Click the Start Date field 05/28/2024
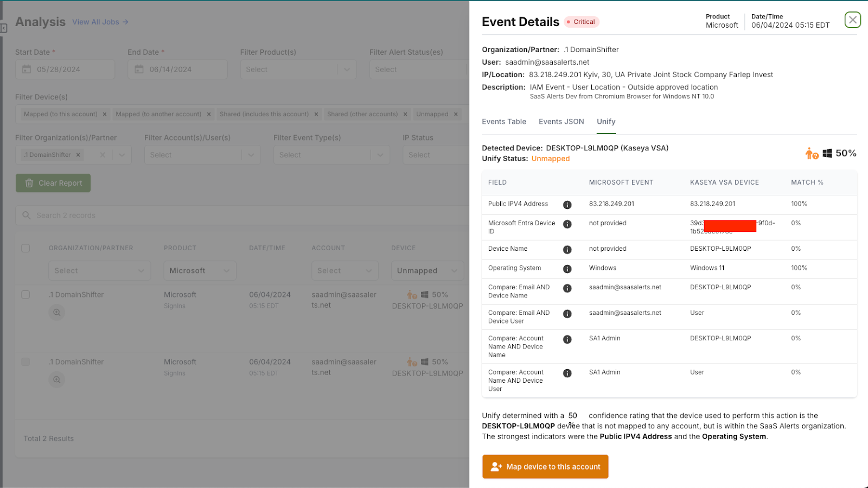This screenshot has width=868, height=488. click(65, 69)
